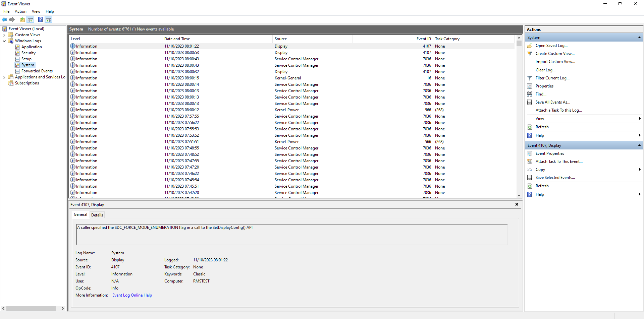Click the Security log icon in tree

[17, 53]
